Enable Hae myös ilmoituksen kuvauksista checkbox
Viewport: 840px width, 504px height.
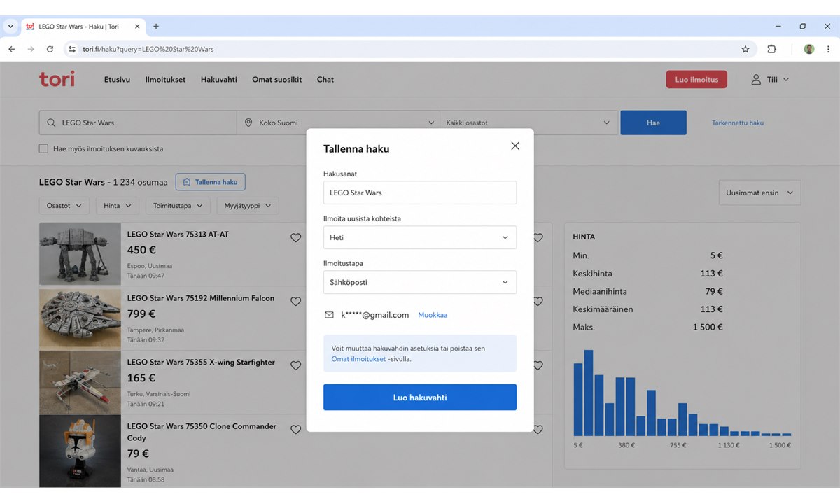(43, 148)
